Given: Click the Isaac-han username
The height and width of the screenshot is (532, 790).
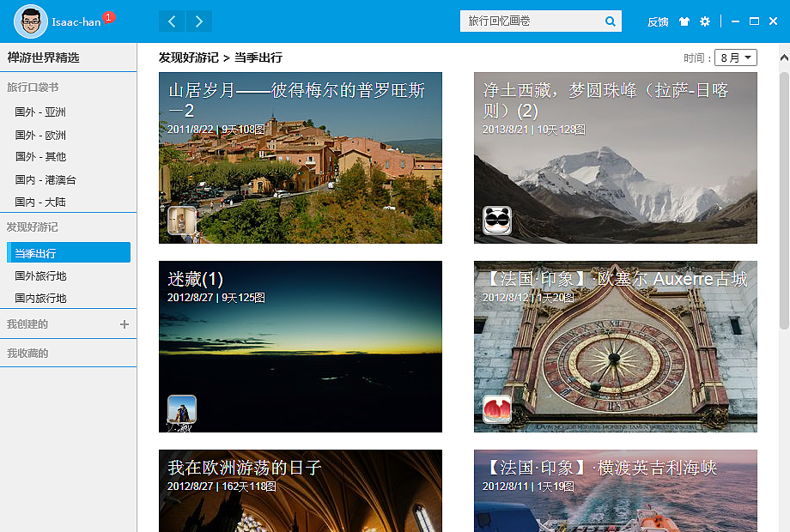Looking at the screenshot, I should pos(76,22).
